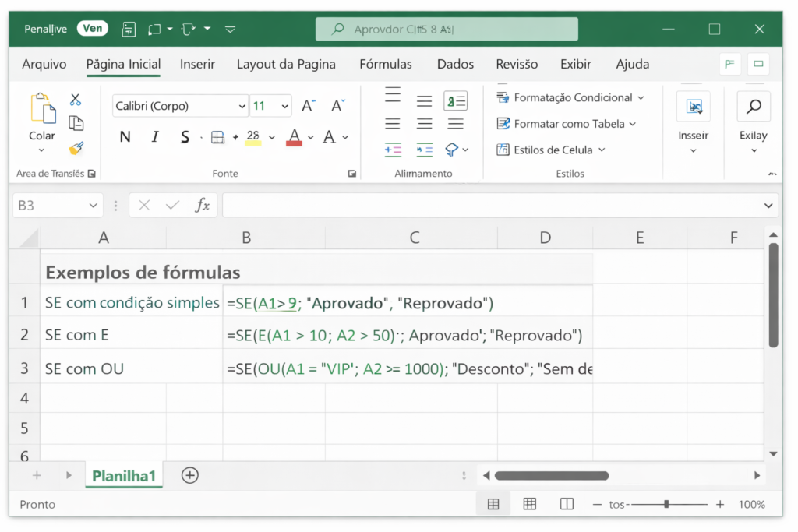Toggle strikethrough S formatting button
Viewport: 798px width, 532px height.
185,138
